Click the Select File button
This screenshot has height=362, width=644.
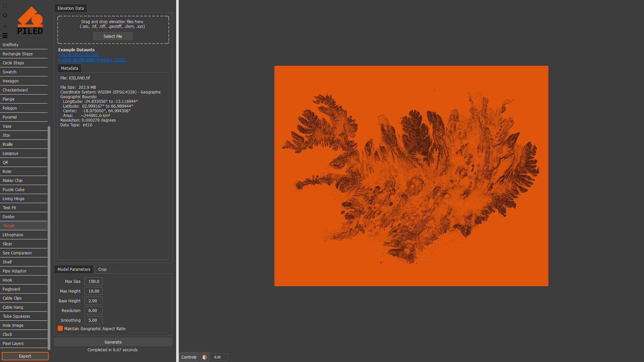[x=113, y=36]
